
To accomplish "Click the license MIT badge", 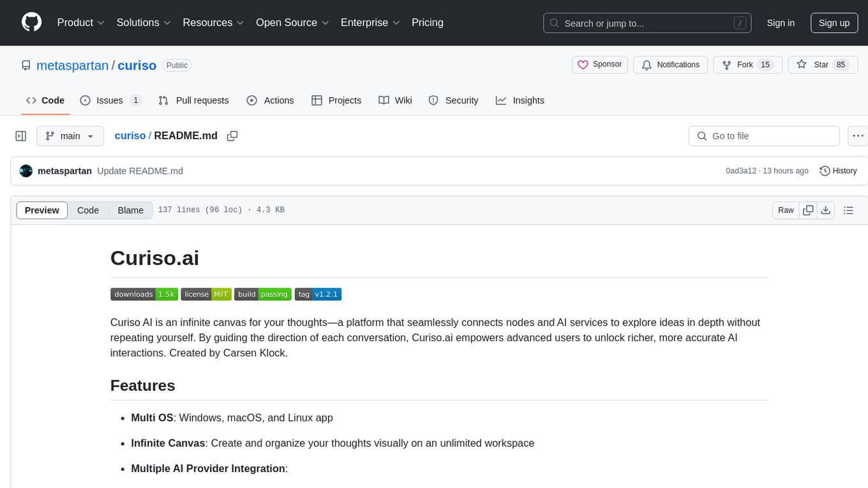I will click(206, 294).
